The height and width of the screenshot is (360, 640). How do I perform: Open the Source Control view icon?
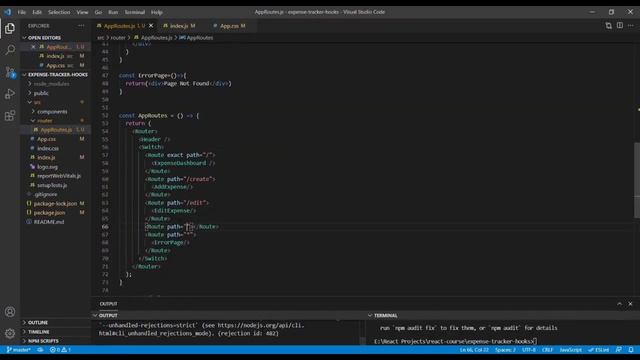point(10,72)
